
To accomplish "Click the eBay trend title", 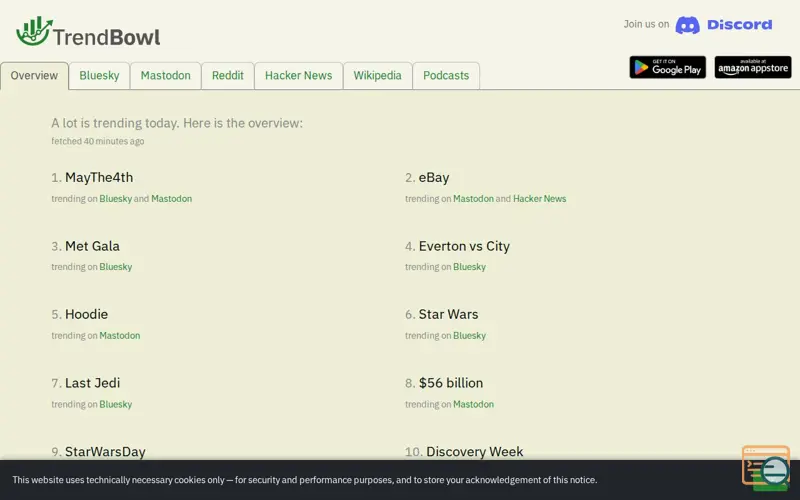I will (434, 177).
